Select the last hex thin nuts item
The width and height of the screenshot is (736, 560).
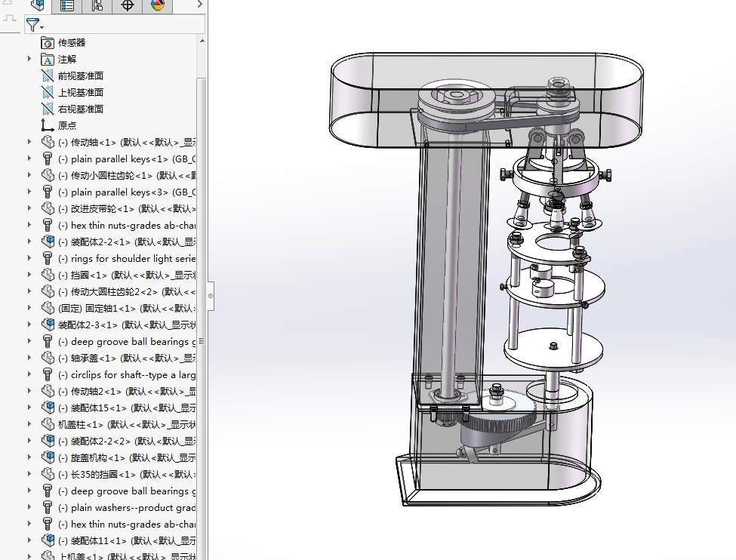coord(126,525)
